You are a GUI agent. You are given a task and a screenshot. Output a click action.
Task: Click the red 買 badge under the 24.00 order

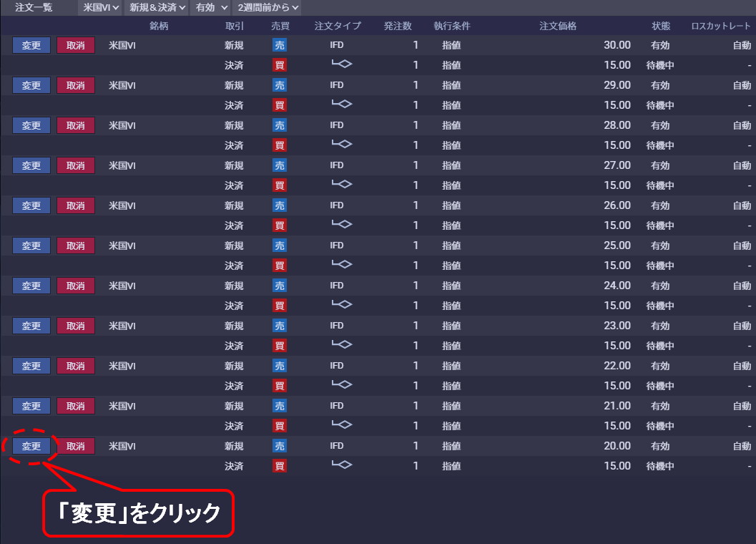tap(280, 306)
